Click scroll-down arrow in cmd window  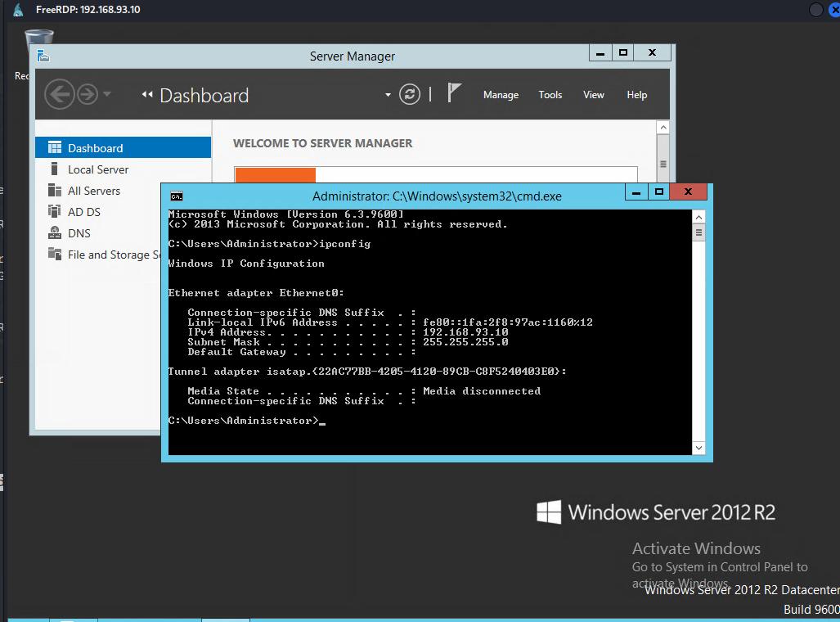coord(699,448)
